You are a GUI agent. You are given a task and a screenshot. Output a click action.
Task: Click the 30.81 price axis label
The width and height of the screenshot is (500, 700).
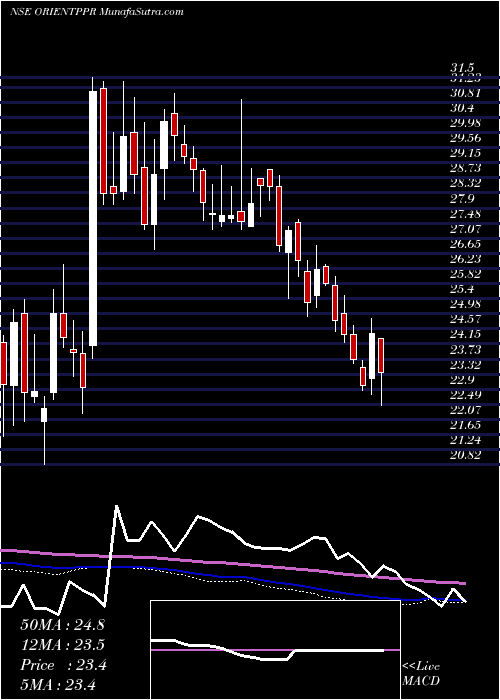[465, 93]
